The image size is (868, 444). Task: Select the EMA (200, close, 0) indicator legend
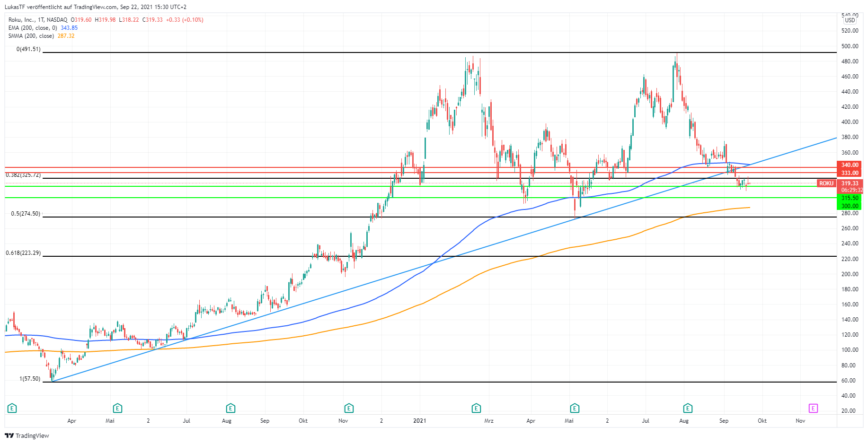tap(32, 28)
